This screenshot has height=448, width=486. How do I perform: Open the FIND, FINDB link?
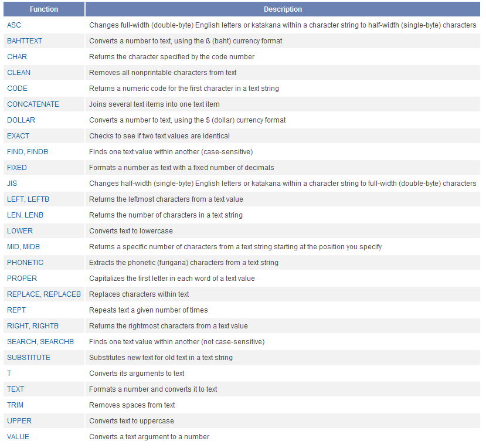pyautogui.click(x=28, y=152)
